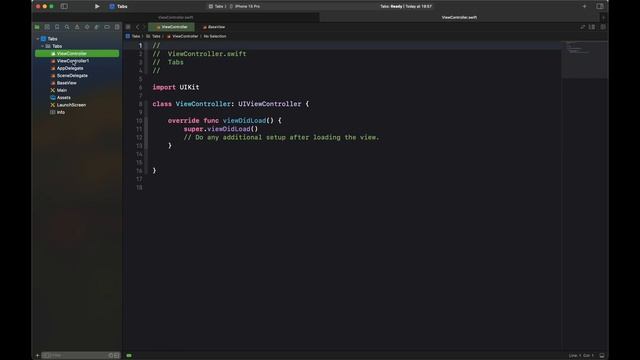This screenshot has height=360, width=640.
Task: Switch to the BaseView editor tab
Action: (214, 27)
